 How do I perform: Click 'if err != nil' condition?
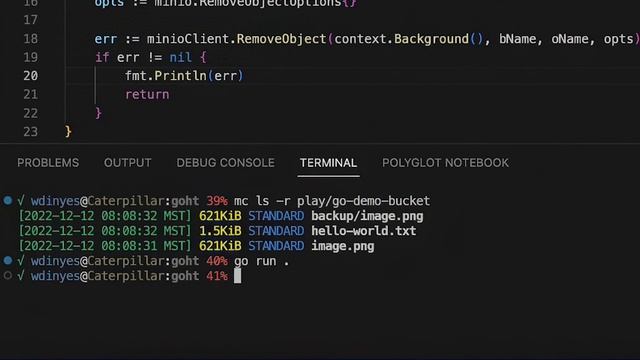click(143, 57)
